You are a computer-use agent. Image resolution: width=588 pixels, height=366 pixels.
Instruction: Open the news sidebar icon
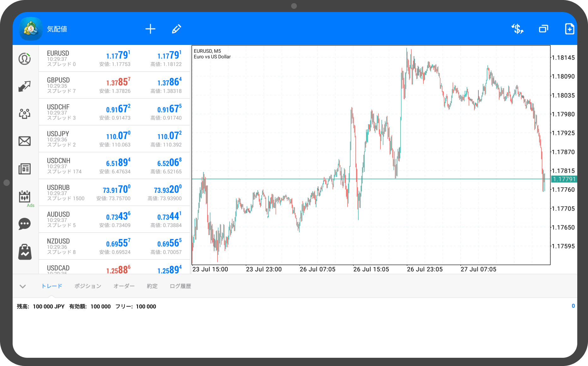25,169
